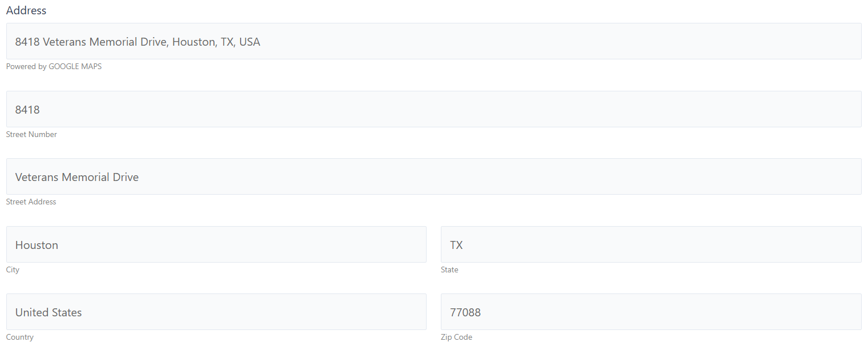
Task: Click 'Veterans Memorial Drive' street value text
Action: coord(77,177)
